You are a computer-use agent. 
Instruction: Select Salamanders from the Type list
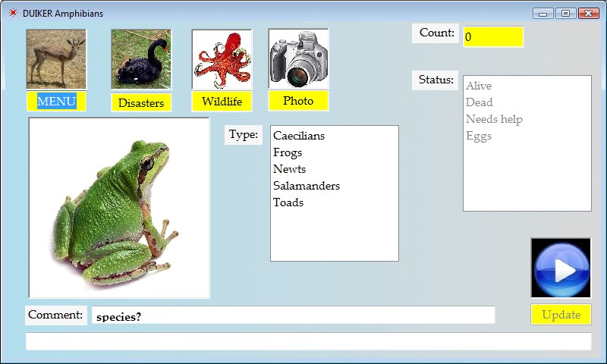point(307,186)
